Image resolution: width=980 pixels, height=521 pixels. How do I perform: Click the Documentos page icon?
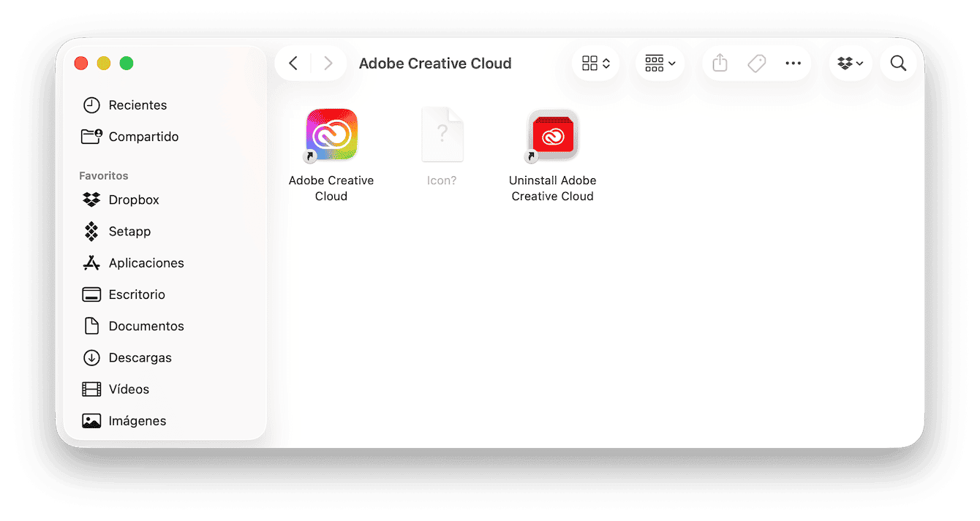pyautogui.click(x=91, y=326)
